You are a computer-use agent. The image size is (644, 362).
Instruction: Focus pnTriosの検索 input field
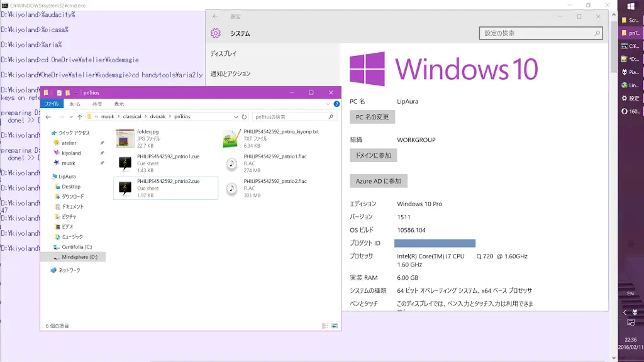[x=294, y=117]
